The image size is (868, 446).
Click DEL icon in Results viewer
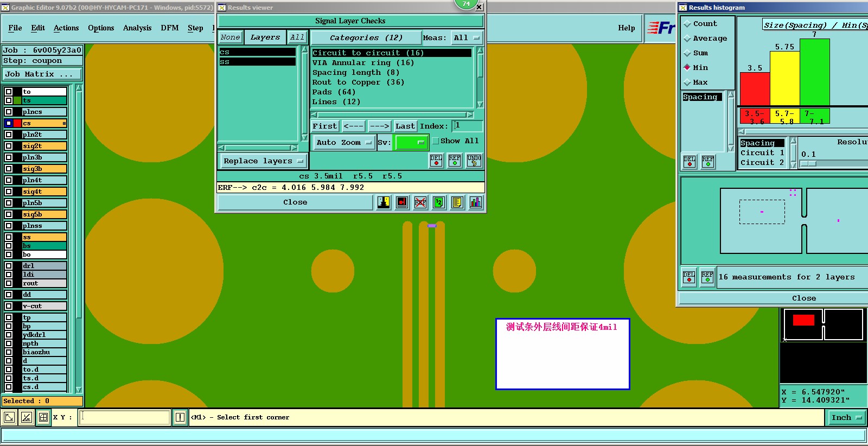(436, 161)
